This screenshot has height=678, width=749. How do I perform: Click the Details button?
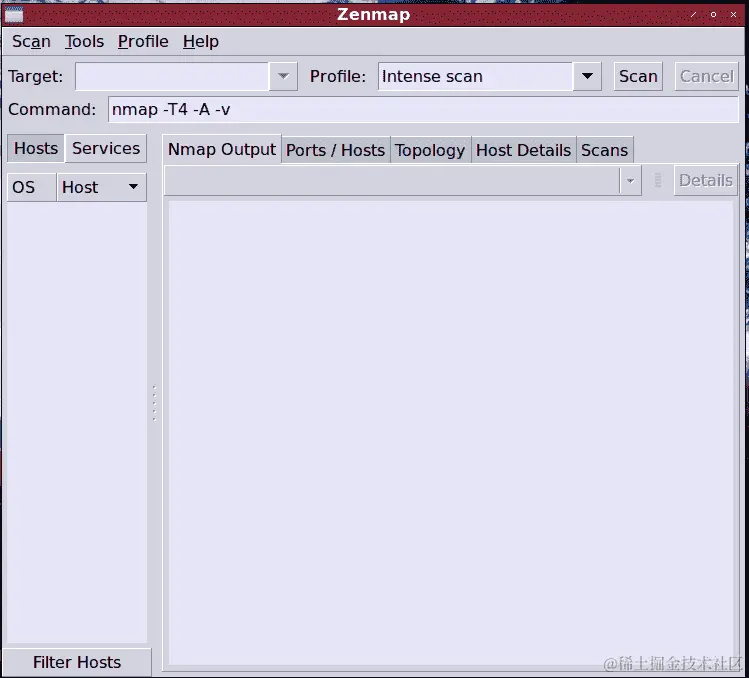click(x=706, y=180)
